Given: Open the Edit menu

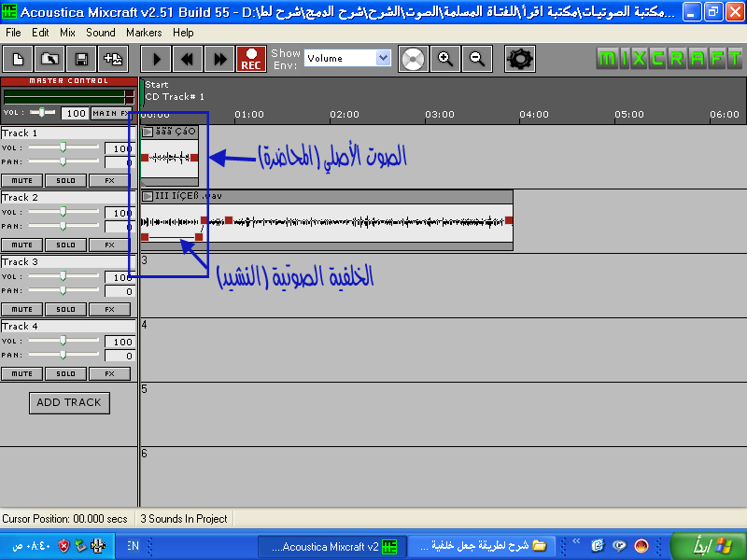Looking at the screenshot, I should click(40, 33).
